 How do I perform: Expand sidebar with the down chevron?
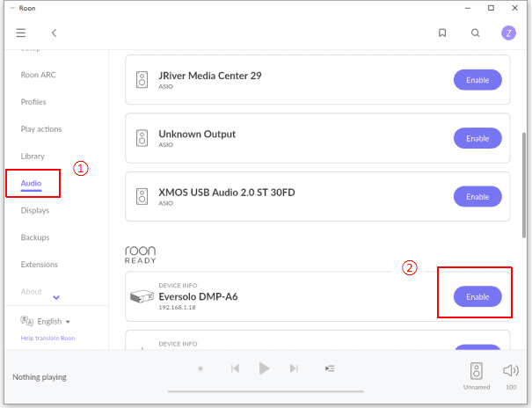pos(57,297)
